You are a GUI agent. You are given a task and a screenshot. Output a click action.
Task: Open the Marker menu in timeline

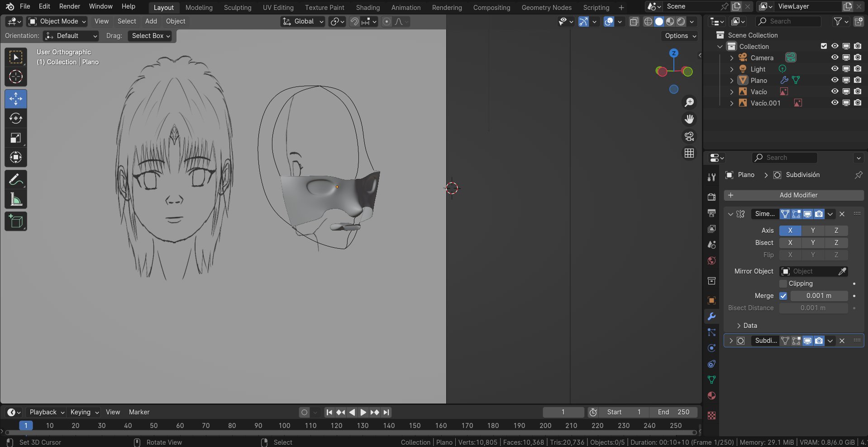pos(139,412)
